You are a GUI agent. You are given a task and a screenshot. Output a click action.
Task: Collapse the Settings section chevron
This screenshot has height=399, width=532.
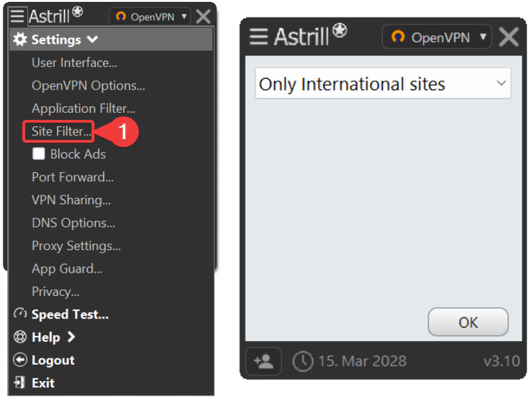tap(92, 39)
